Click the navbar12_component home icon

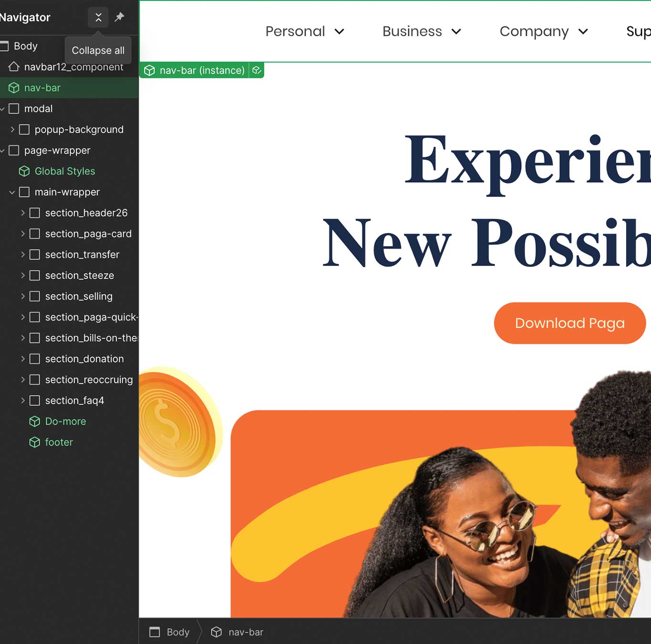pos(14,67)
